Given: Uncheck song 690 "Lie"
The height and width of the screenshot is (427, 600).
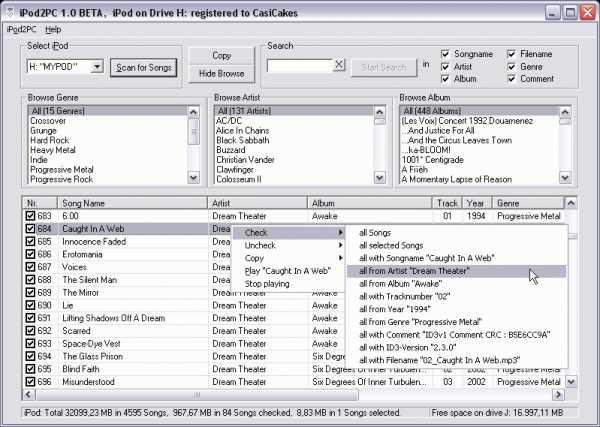Looking at the screenshot, I should [30, 305].
